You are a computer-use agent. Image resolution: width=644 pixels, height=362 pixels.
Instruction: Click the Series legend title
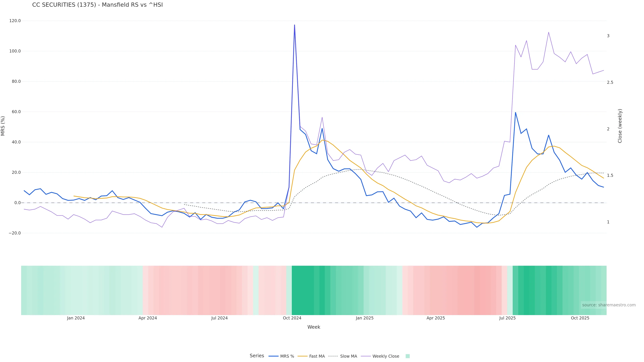point(257,356)
